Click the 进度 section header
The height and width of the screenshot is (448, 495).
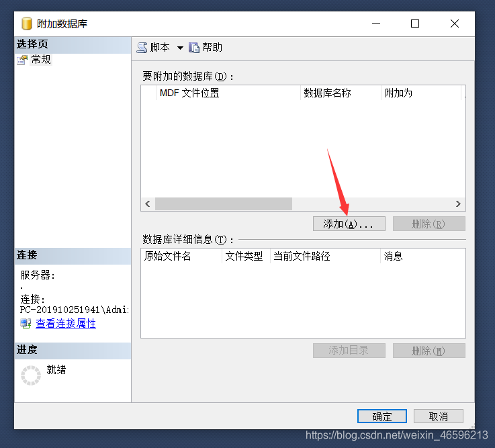(73, 350)
